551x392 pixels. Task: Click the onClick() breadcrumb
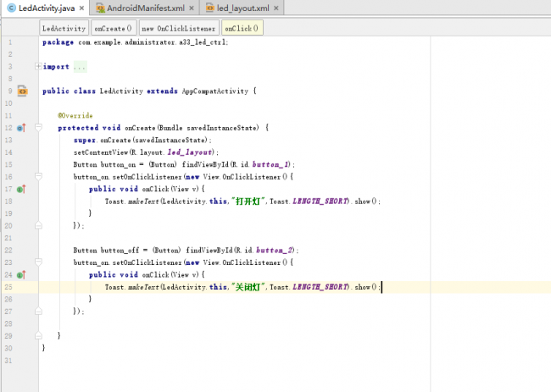coord(242,28)
